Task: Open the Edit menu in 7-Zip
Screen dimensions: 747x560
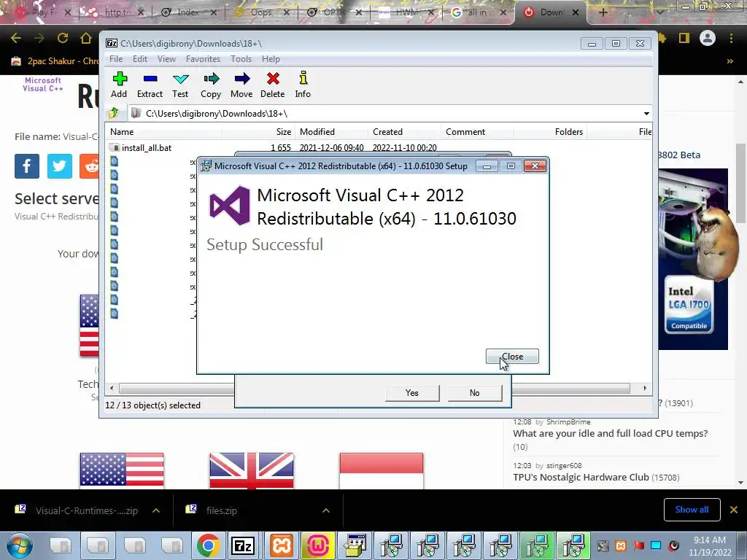Action: point(139,59)
